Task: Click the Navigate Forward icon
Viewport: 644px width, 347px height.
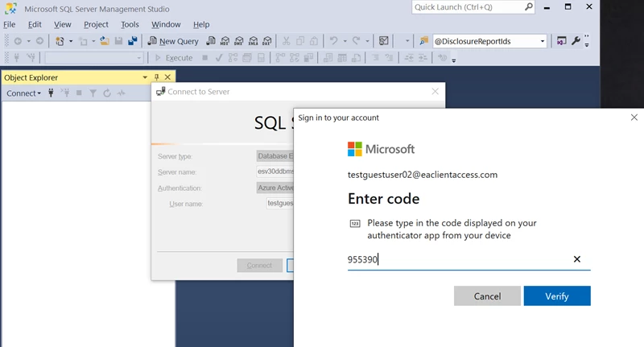Action: point(39,41)
